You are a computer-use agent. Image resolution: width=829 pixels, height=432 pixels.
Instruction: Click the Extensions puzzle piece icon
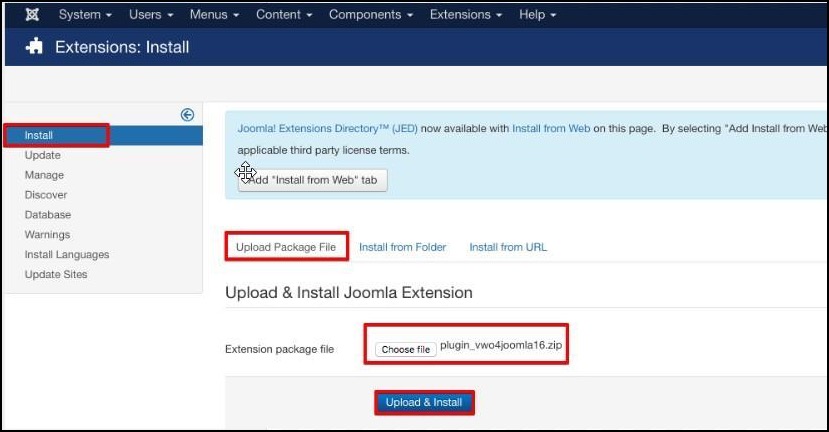pyautogui.click(x=34, y=47)
